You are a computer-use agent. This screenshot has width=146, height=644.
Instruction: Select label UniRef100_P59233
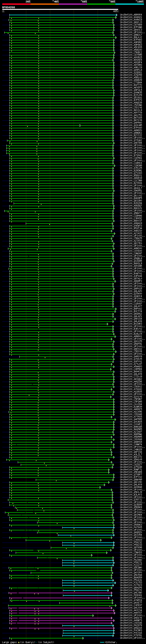(131, 545)
